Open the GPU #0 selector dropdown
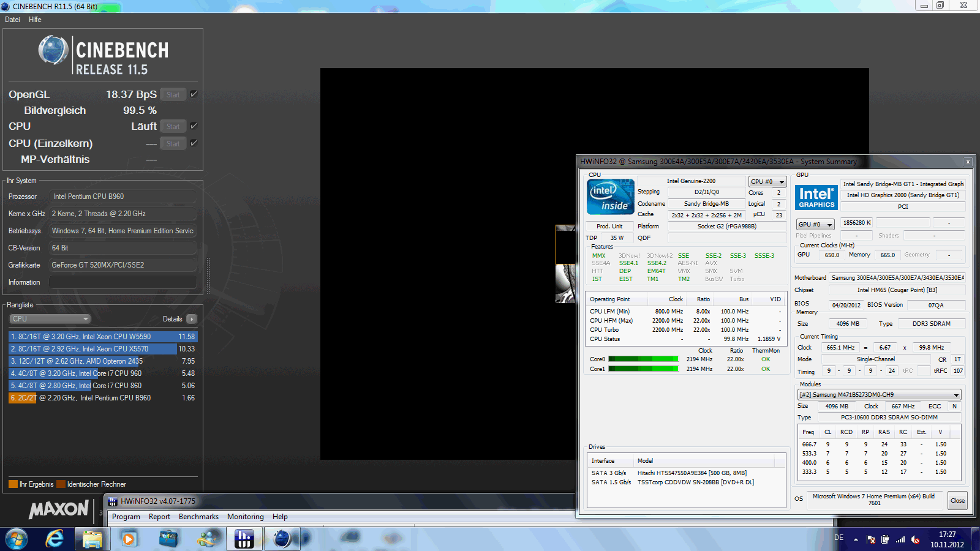Screen dimensions: 980x551 pyautogui.click(x=815, y=225)
